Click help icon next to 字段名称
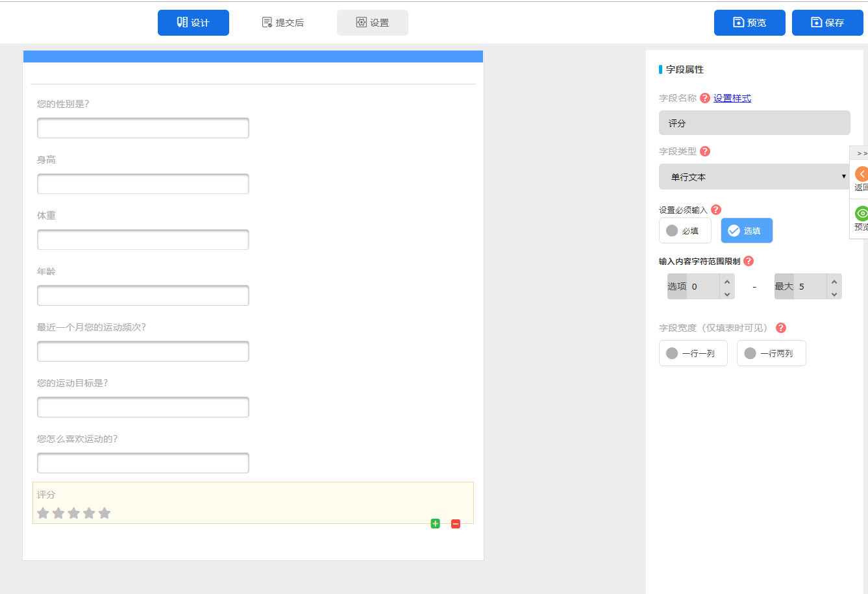The width and height of the screenshot is (868, 594). coord(705,98)
